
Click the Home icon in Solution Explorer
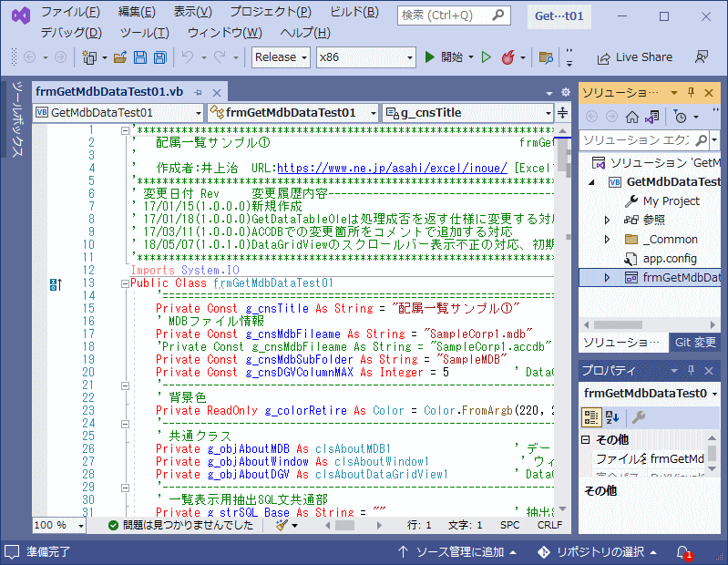click(x=631, y=117)
